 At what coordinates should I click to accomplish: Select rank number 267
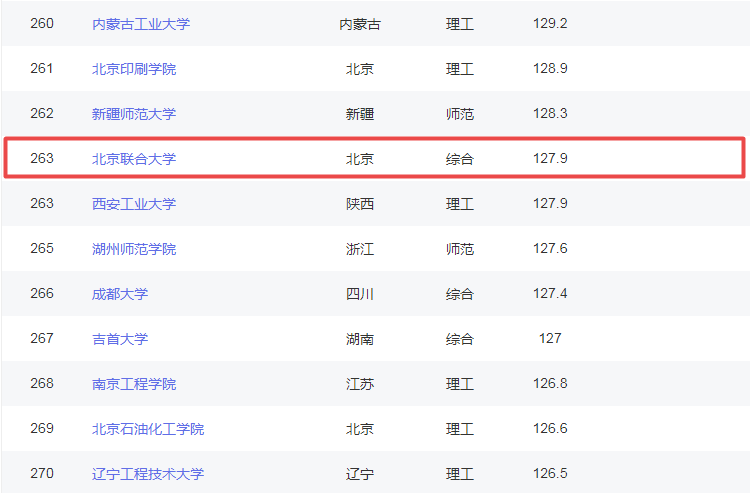point(42,338)
